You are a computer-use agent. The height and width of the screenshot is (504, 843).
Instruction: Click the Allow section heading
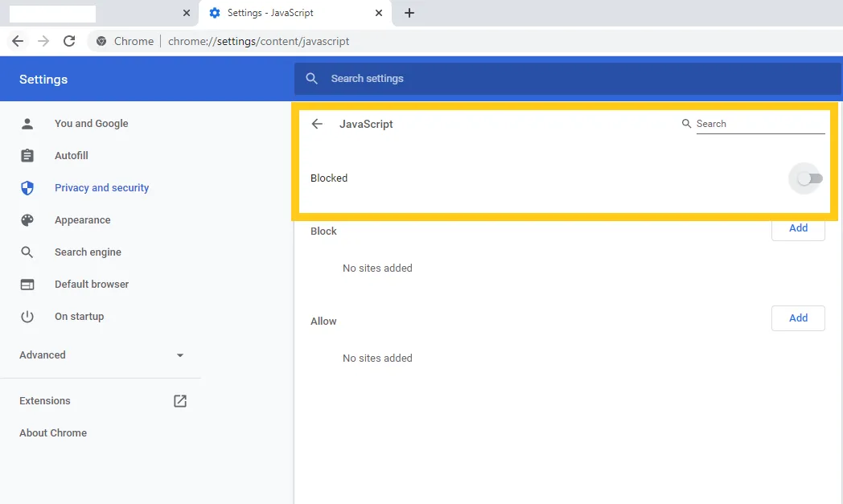tap(323, 322)
